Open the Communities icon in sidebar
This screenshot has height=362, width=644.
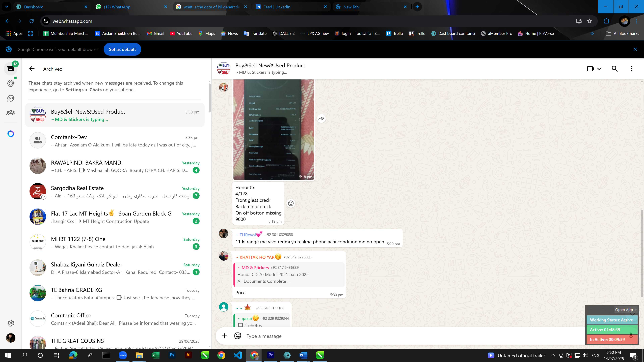[x=11, y=113]
